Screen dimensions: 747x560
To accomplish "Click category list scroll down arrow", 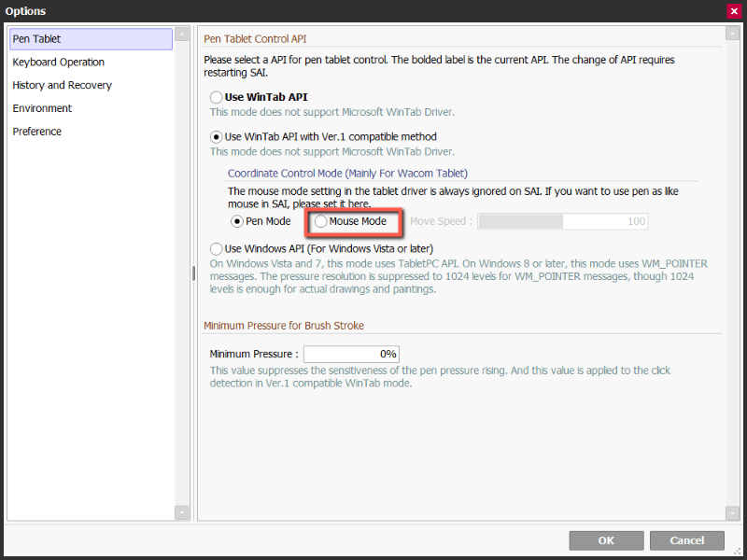I will (x=182, y=512).
